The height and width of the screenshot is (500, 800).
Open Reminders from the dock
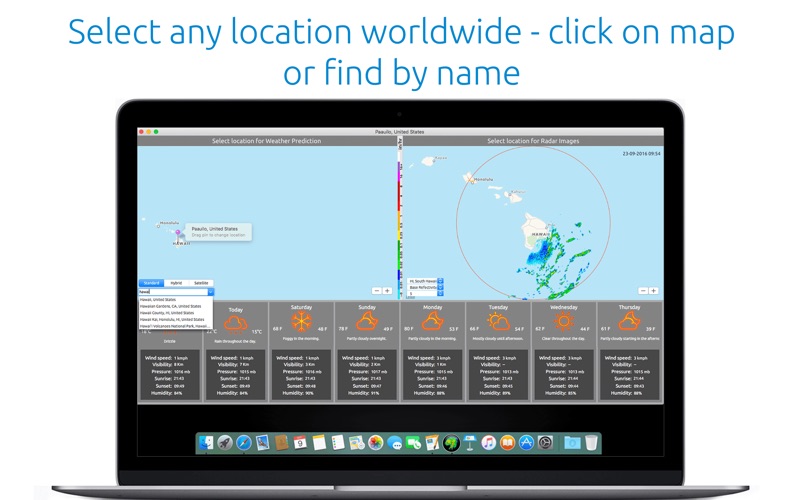point(338,442)
